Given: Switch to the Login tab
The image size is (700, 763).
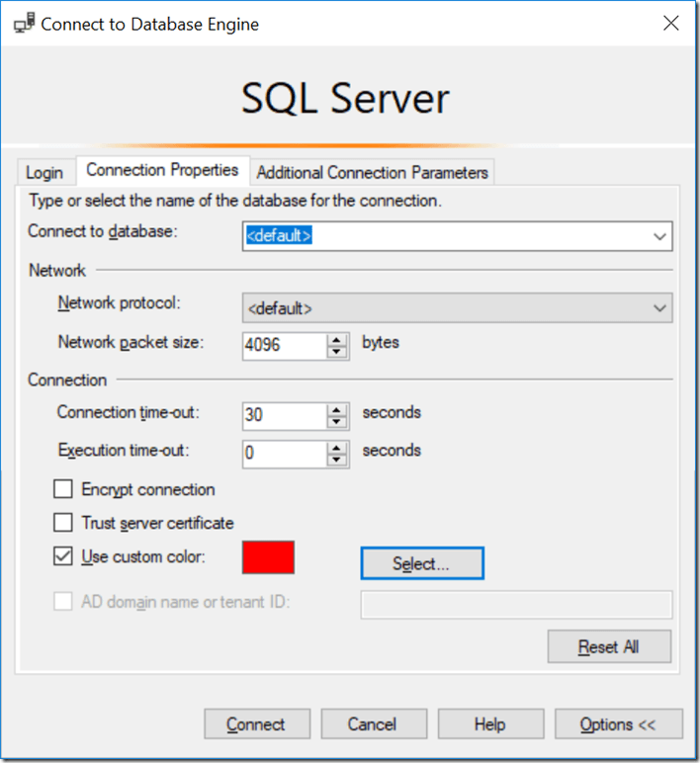Looking at the screenshot, I should (44, 172).
